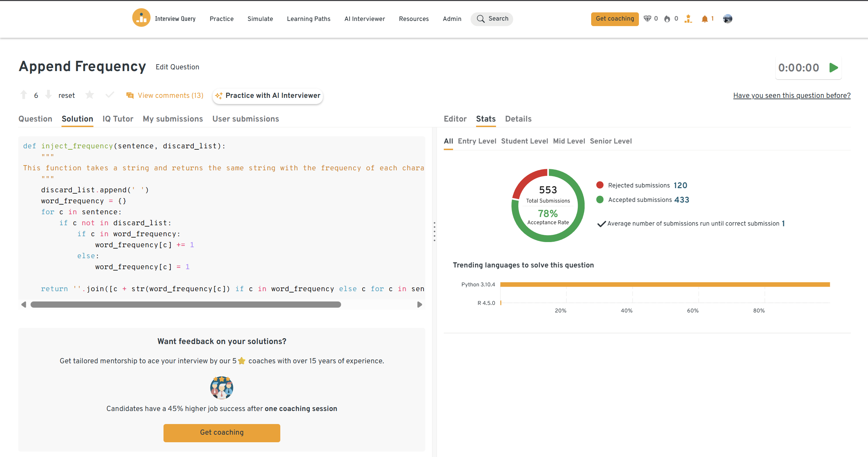Mark the question complete with the checkmark

(x=110, y=95)
